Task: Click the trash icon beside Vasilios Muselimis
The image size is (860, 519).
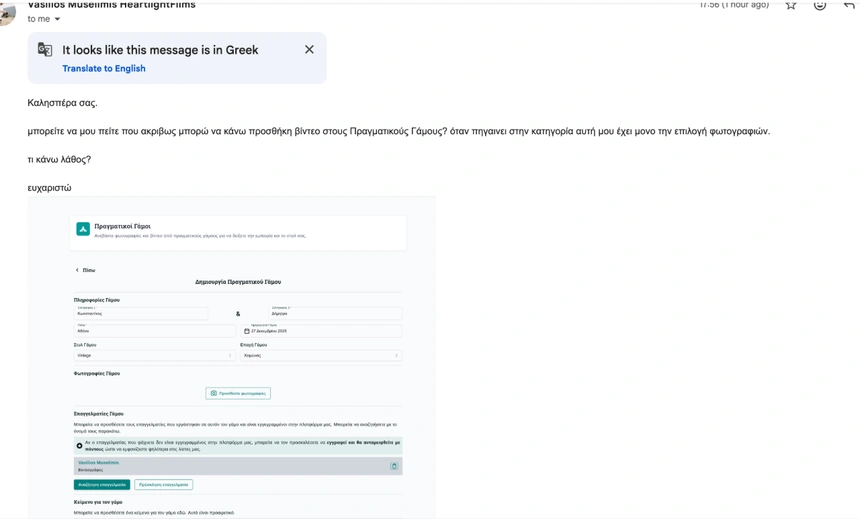Action: [394, 466]
